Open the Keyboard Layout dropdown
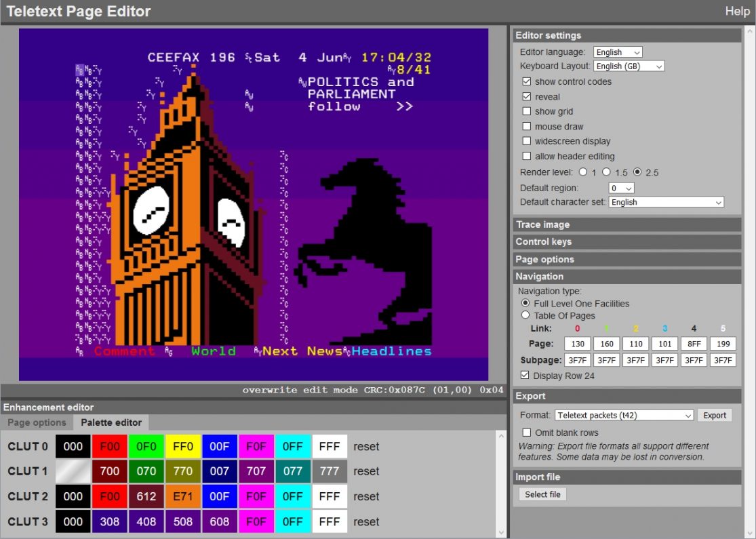This screenshot has width=756, height=539. click(x=629, y=66)
